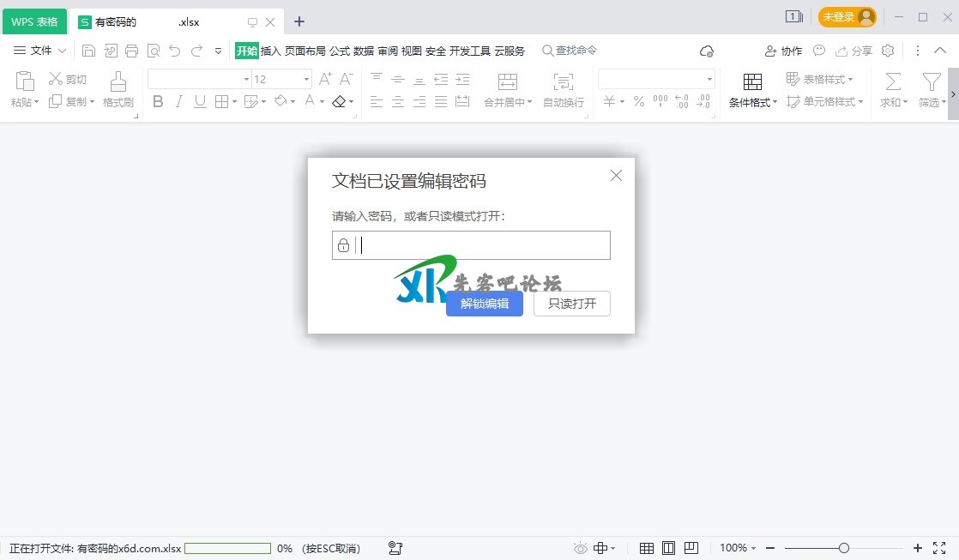Image resolution: width=959 pixels, height=560 pixels.
Task: Click the AutoSum sigma icon
Action: pos(893,81)
